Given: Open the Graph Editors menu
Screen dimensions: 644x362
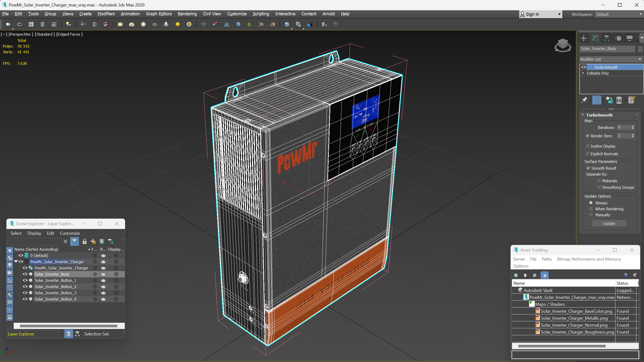Looking at the screenshot, I should (x=159, y=14).
